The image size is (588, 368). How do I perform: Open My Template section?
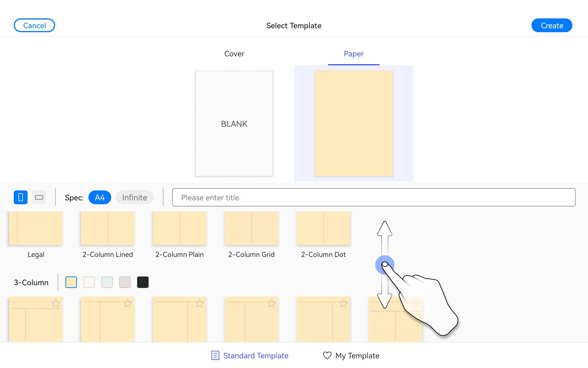[x=351, y=355]
